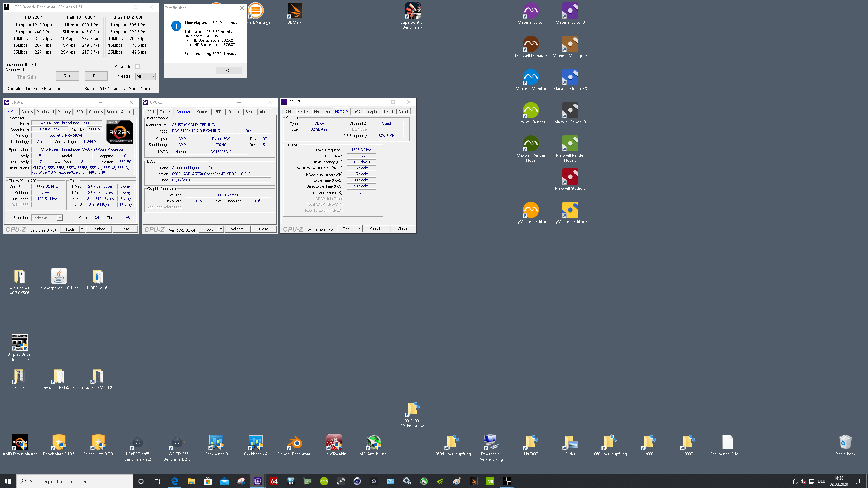Open the Maxwell Render Node 3 shortcut

(x=570, y=149)
